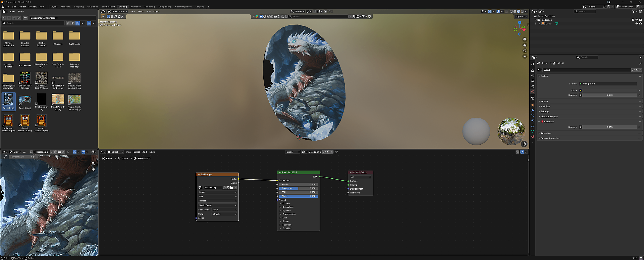Open viewport Options button
The width and height of the screenshot is (644, 260).
coord(522,16)
